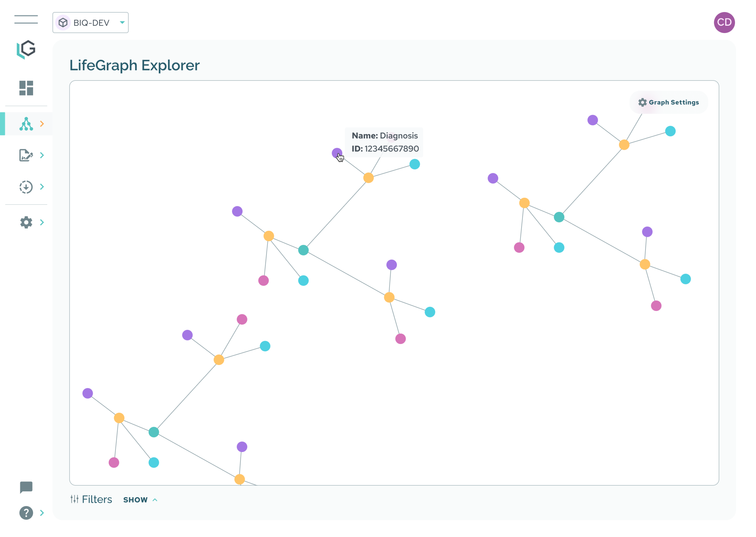Click the teal node connected to two clusters

coord(303,251)
